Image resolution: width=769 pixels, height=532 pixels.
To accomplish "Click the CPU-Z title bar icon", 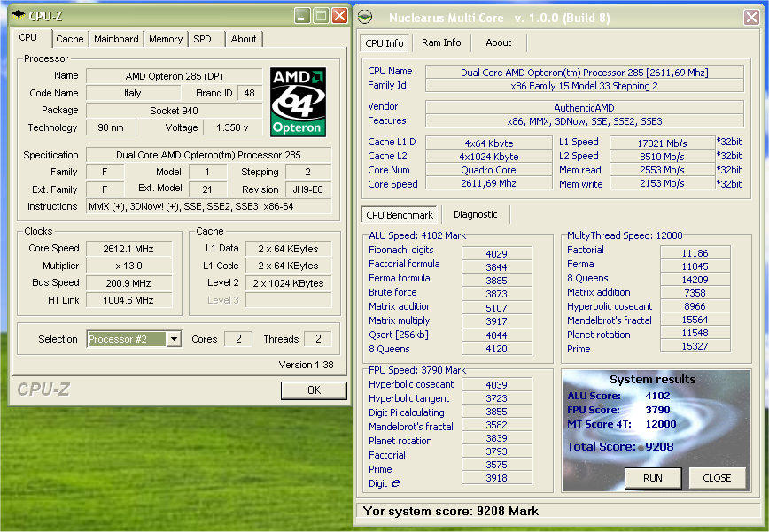I will pyautogui.click(x=18, y=15).
